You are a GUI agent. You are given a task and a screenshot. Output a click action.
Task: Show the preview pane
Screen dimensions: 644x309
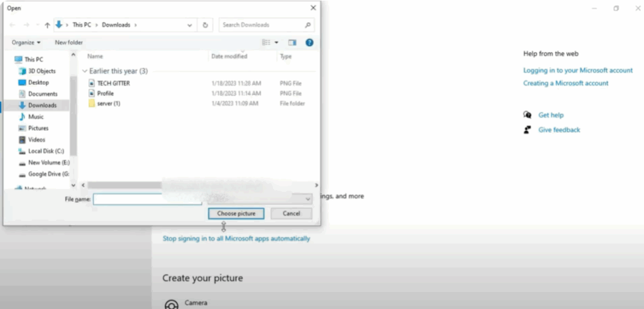coord(292,42)
